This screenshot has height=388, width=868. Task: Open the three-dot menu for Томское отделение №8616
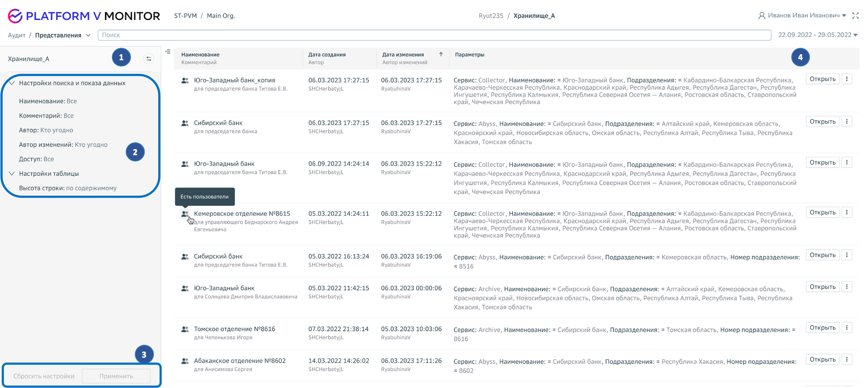click(847, 328)
